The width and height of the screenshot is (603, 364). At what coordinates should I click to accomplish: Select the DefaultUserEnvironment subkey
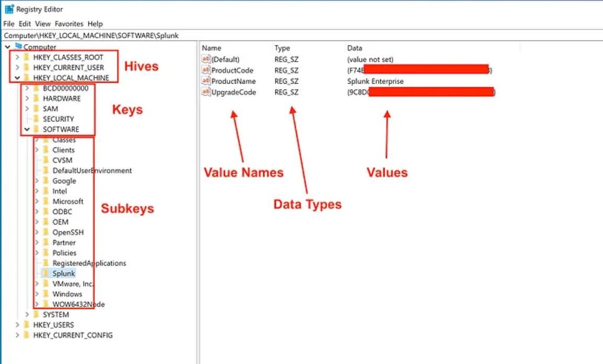[x=92, y=170]
